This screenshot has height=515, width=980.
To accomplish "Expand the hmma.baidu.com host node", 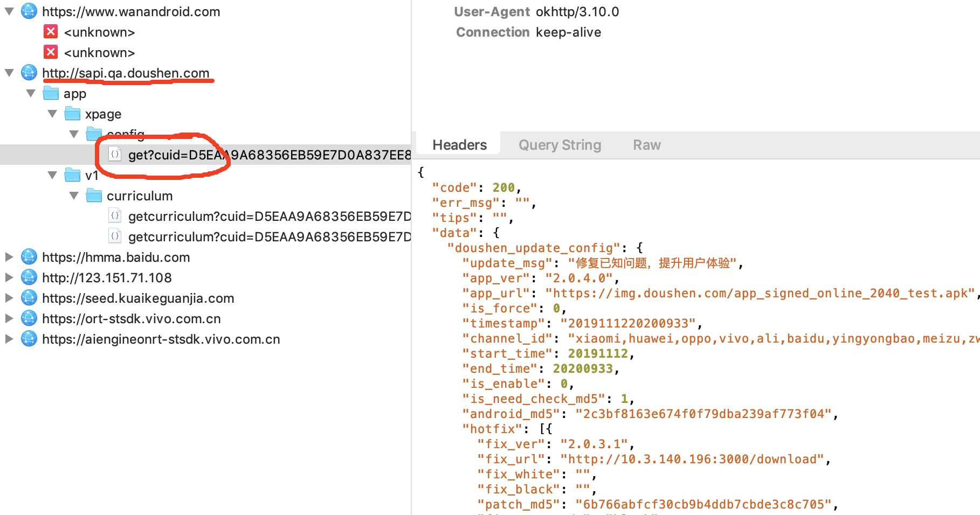I will pyautogui.click(x=9, y=257).
